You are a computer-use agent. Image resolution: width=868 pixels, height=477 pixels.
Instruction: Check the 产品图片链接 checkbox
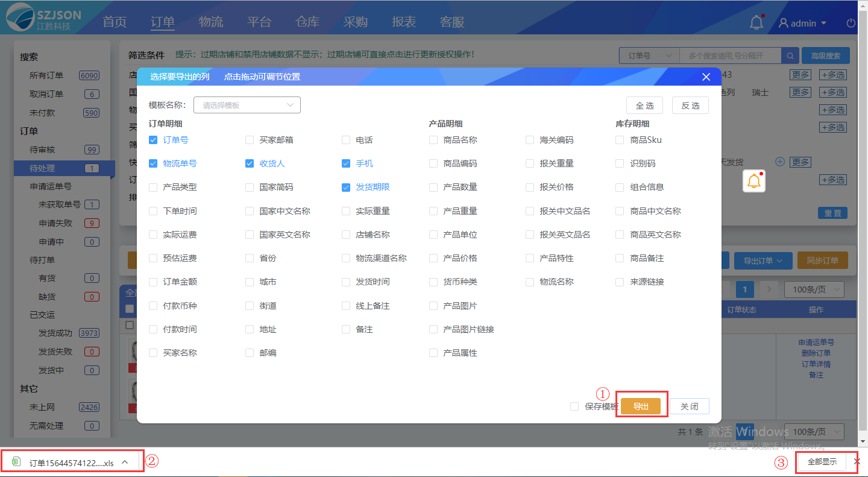(x=433, y=329)
